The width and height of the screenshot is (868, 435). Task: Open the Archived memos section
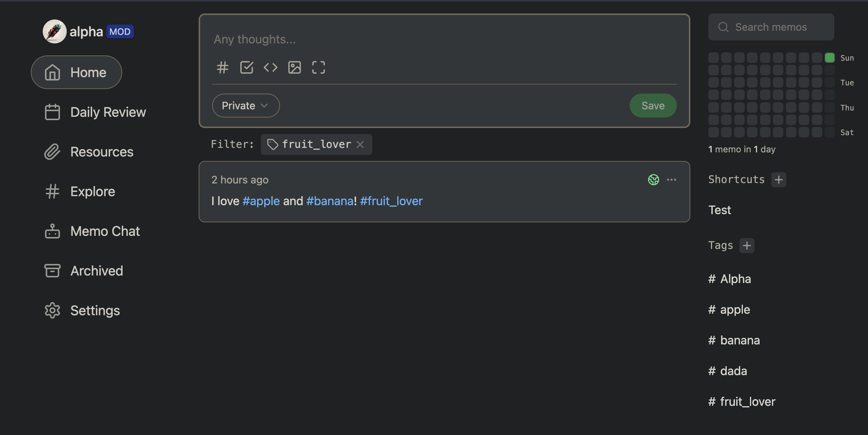point(96,271)
